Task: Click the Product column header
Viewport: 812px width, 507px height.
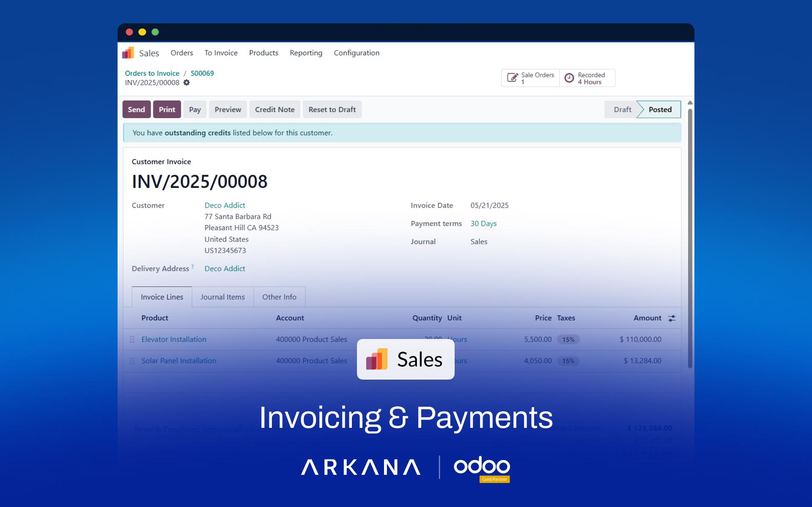Action: [155, 318]
